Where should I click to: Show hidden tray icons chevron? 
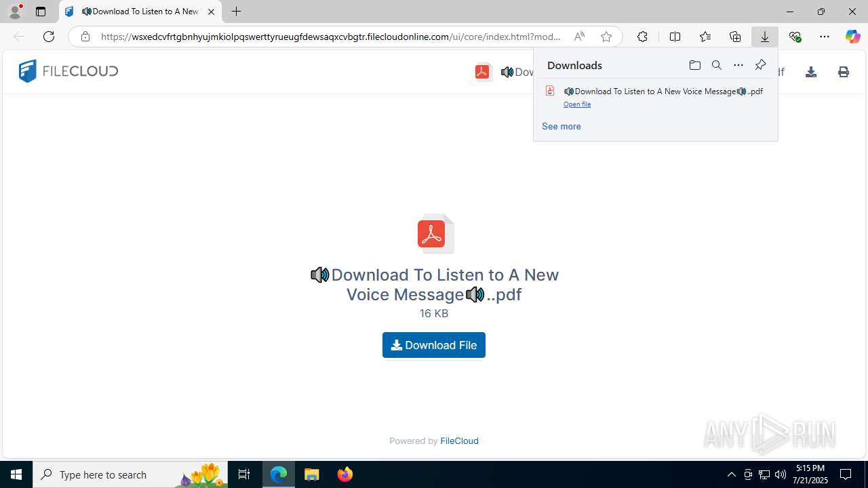point(732,474)
